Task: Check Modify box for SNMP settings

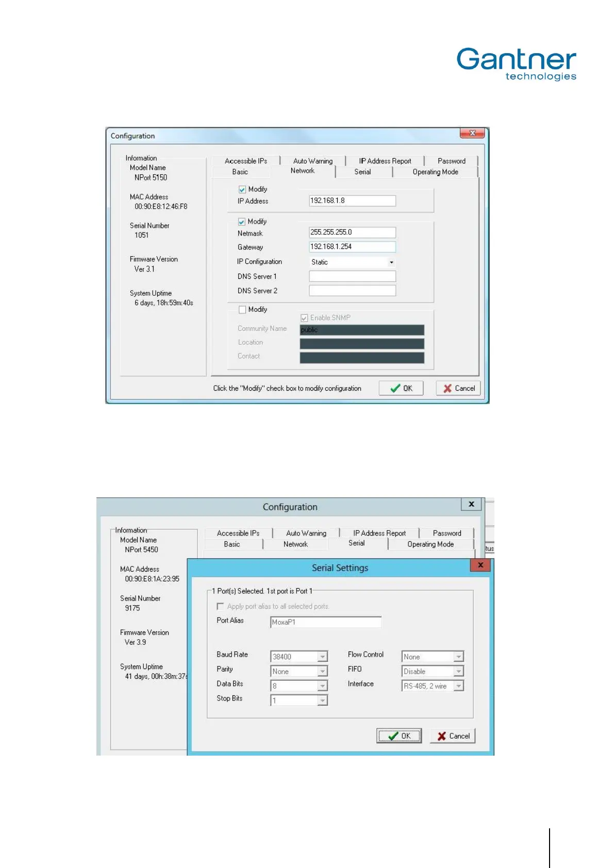Action: coord(242,310)
